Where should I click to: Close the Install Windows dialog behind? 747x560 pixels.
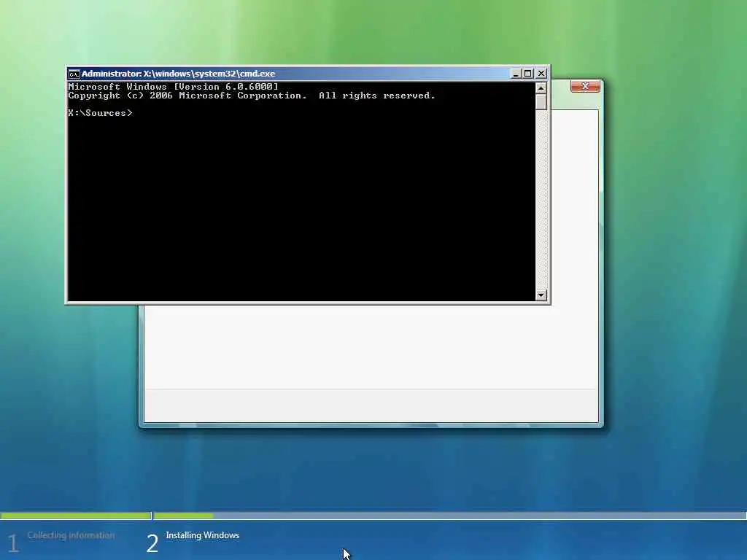tap(585, 86)
